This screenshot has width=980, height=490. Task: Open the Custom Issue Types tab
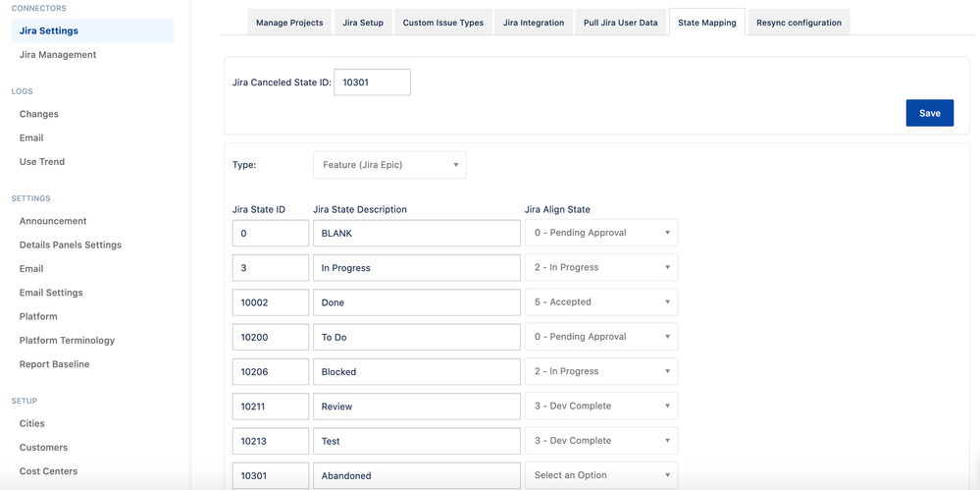[x=443, y=23]
